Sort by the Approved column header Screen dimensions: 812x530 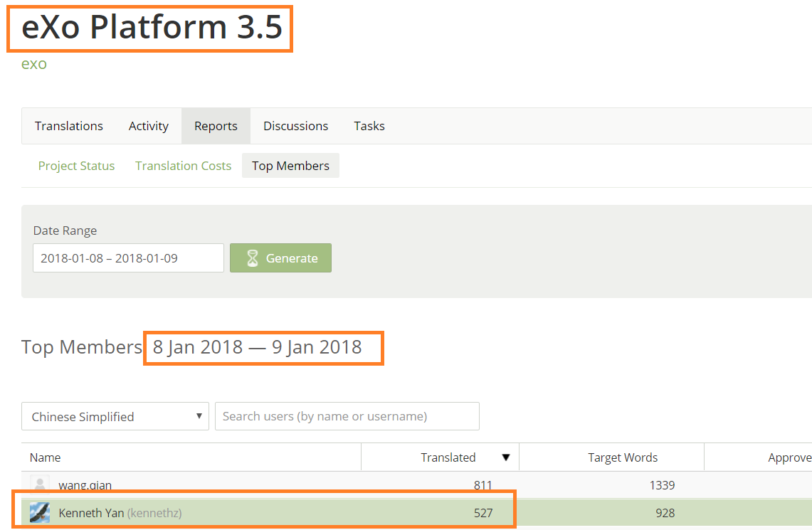click(x=790, y=457)
